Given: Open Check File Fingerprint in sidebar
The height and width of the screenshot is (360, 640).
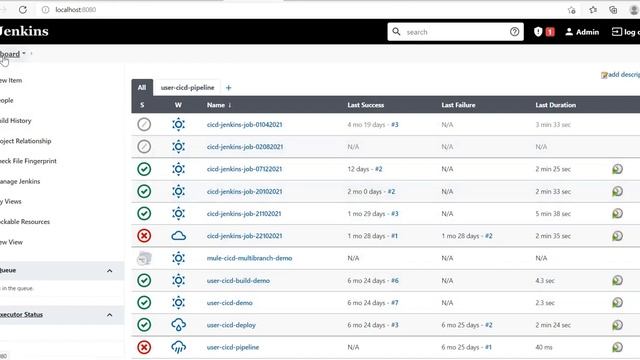Looking at the screenshot, I should pos(28,161).
